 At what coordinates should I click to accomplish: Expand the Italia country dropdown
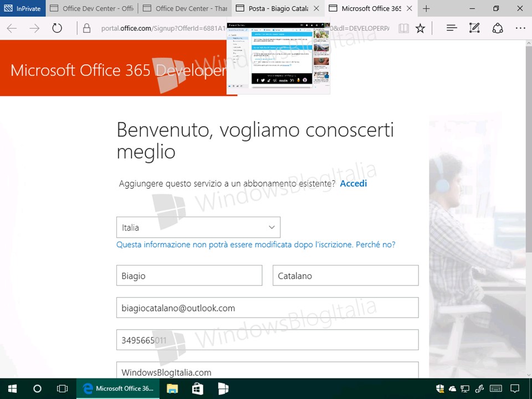tap(198, 227)
